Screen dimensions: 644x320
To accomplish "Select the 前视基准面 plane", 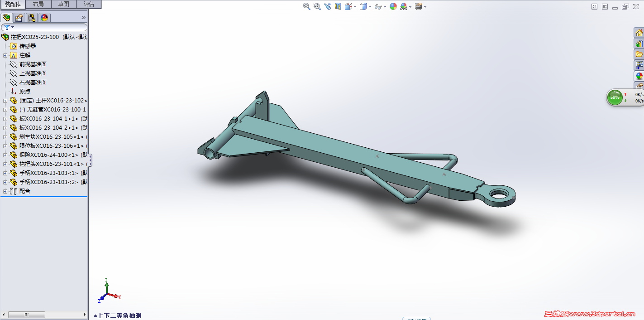I will 33,64.
